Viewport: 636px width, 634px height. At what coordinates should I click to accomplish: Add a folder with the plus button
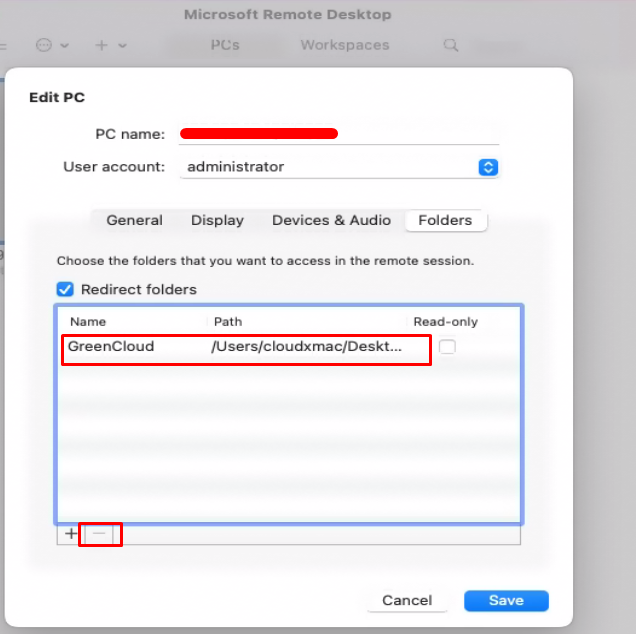click(x=71, y=533)
